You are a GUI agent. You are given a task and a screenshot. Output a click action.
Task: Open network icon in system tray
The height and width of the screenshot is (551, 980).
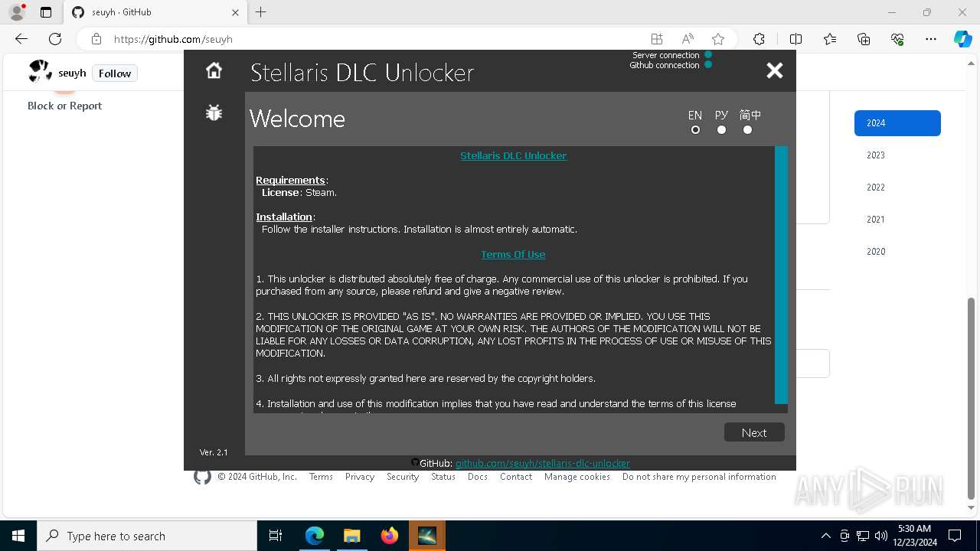(863, 536)
